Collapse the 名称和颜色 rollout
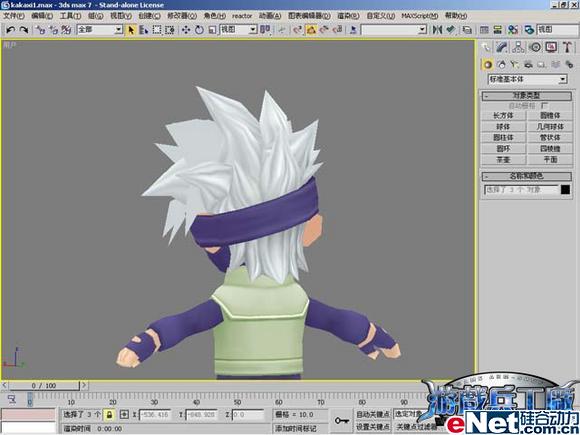 pyautogui.click(x=526, y=176)
